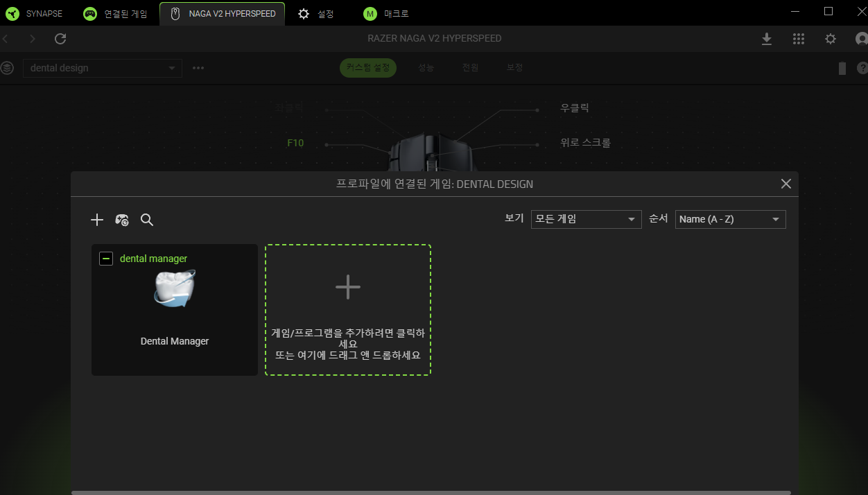Click the green dental manager title

154,259
